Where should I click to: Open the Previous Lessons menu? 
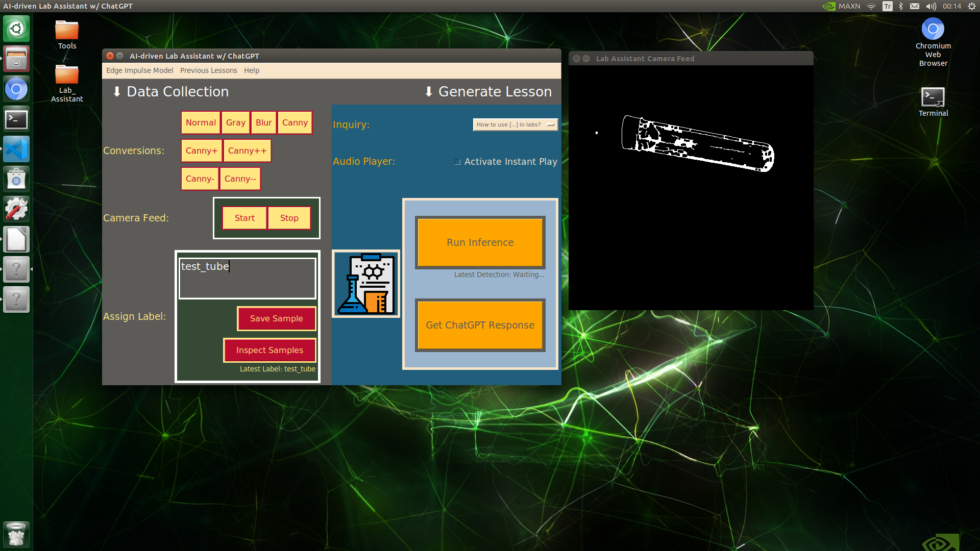click(209, 70)
